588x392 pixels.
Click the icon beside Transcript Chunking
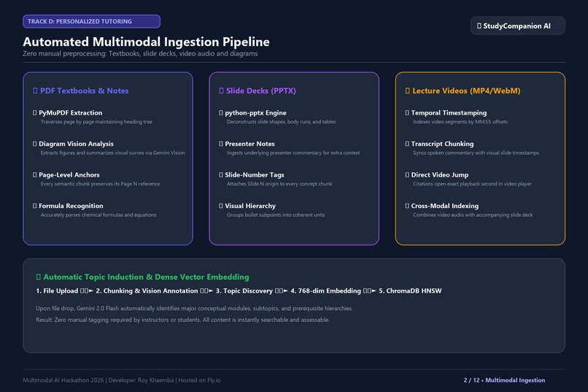407,144
